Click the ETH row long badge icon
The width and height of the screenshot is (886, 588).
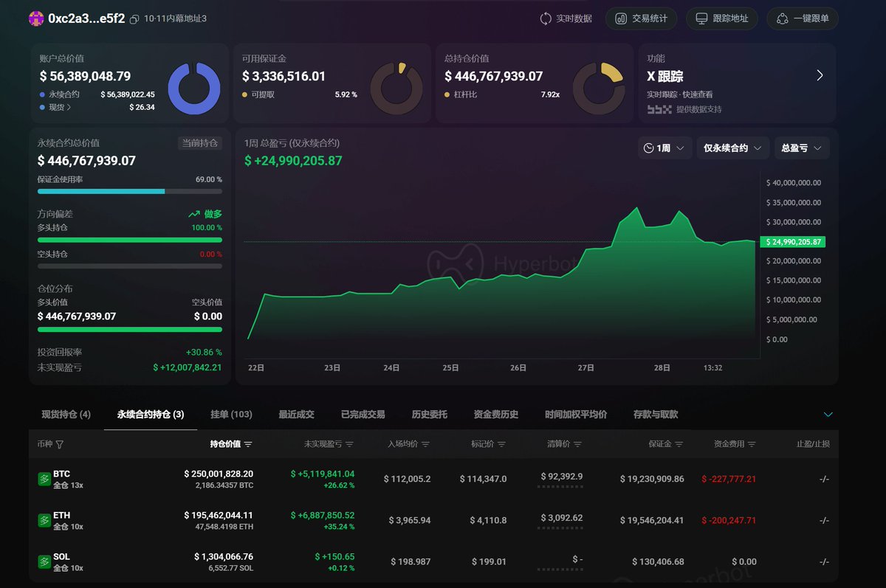click(44, 520)
